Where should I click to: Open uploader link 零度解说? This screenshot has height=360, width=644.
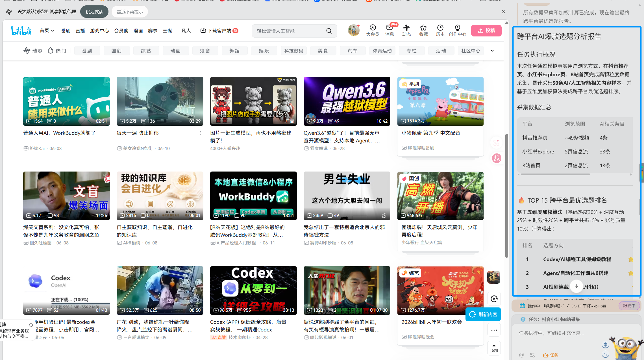pyautogui.click(x=319, y=148)
